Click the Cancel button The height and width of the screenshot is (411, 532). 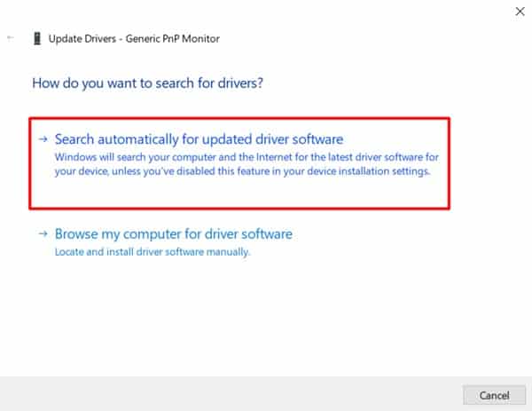[x=494, y=395]
